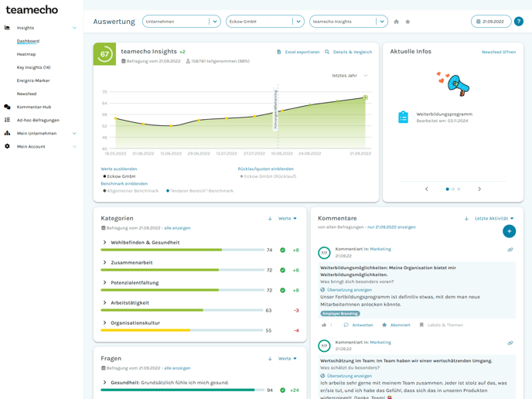Toggle Eckow GmbH (Rücklauf) legend series
This screenshot has width=532, height=399.
(x=268, y=176)
